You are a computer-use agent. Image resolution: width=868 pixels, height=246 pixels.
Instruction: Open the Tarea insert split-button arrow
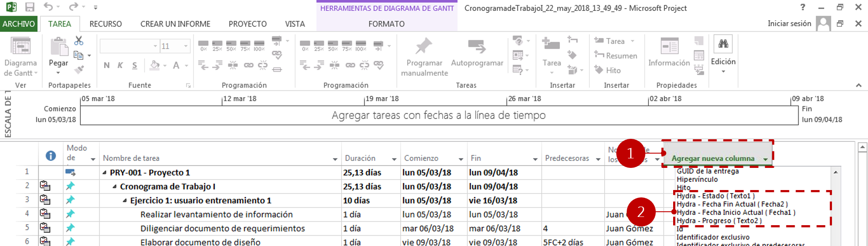coord(552,73)
